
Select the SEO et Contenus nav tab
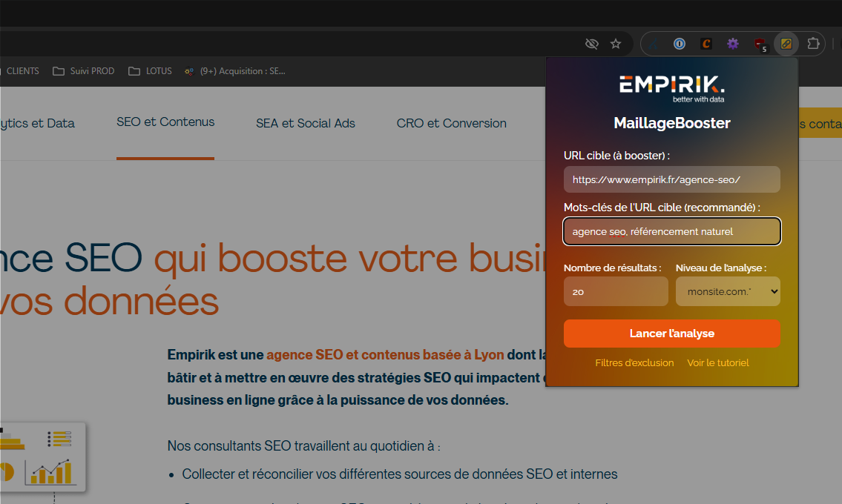point(165,122)
